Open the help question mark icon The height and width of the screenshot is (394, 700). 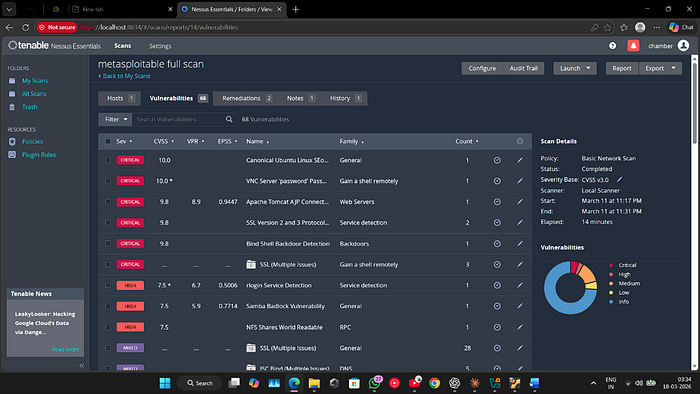[x=612, y=46]
